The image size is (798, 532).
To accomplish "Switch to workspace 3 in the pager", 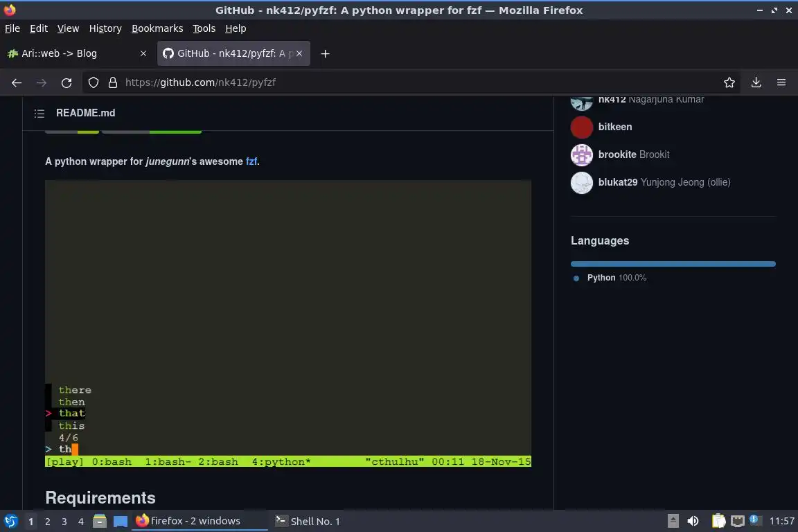I will pos(64,522).
